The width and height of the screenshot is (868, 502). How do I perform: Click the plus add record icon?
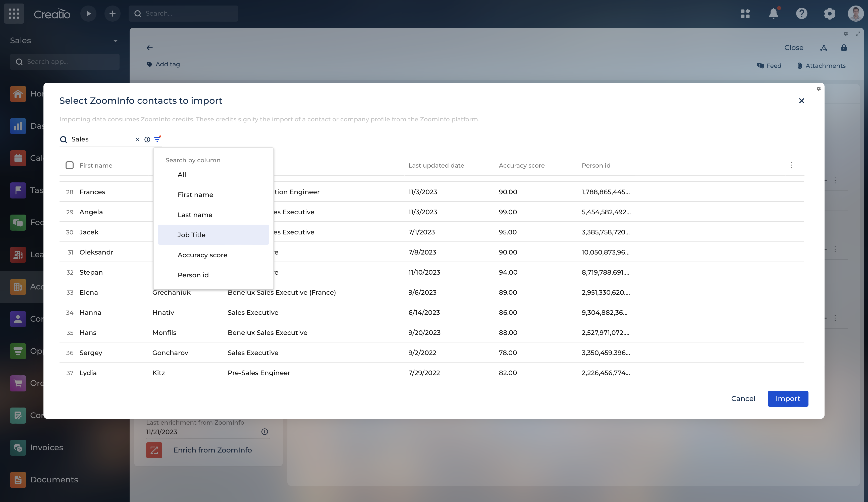pyautogui.click(x=112, y=13)
